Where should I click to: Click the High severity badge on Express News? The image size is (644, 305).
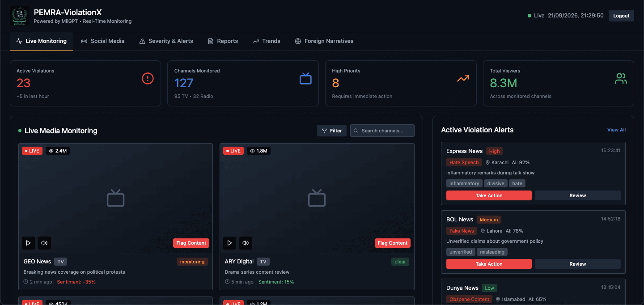(x=494, y=151)
